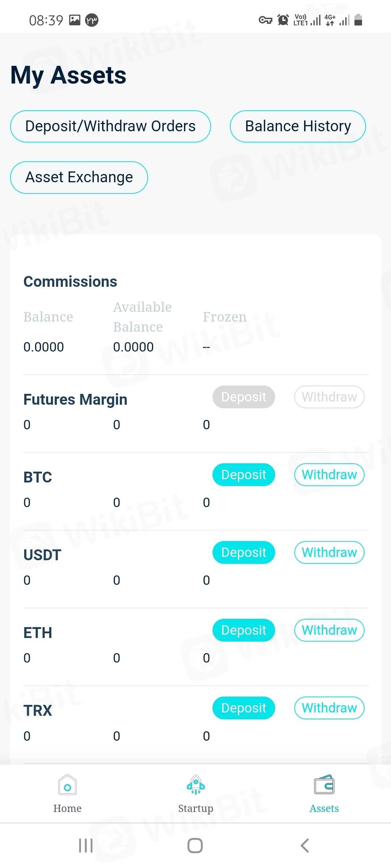Viewport: 391px width, 868px height.
Task: Deposit ETH
Action: tap(244, 630)
